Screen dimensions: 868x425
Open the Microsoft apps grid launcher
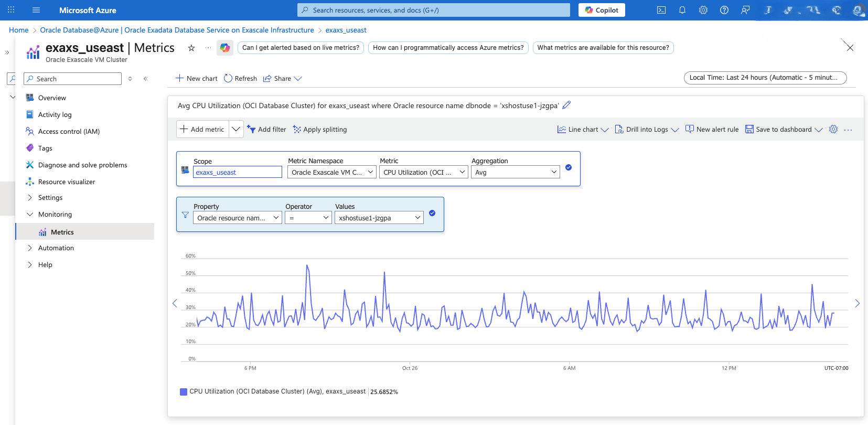pos(11,10)
